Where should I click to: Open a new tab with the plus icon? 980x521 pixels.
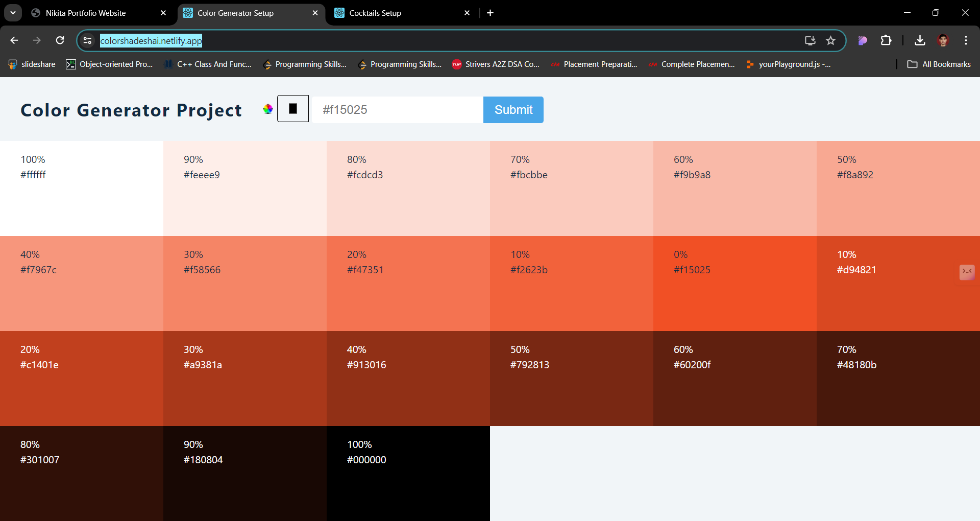[x=490, y=13]
